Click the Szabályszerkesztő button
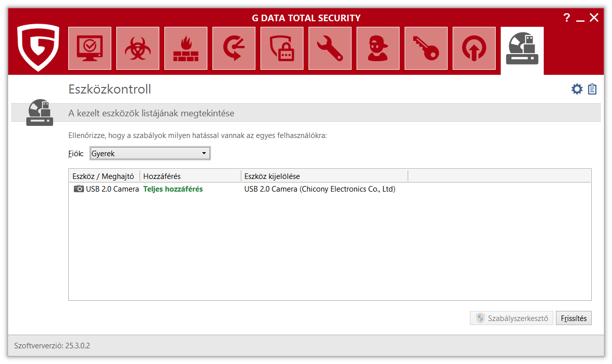 coord(512,318)
